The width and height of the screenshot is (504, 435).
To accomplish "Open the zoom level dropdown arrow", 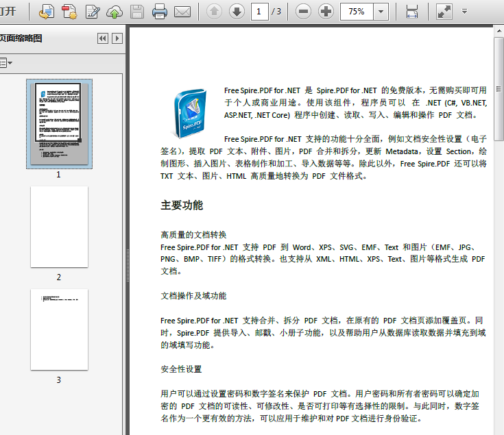I will [381, 12].
